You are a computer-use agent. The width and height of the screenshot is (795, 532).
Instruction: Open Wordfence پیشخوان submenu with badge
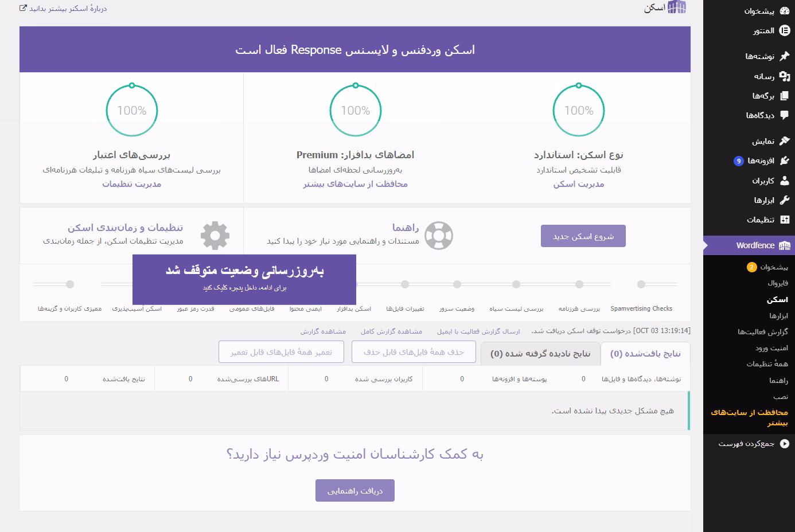pos(767,267)
